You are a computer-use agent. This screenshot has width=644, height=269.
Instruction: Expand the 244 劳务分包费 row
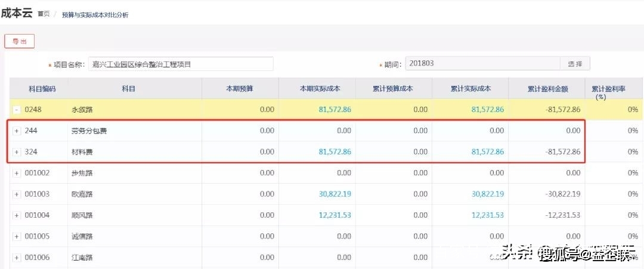coord(17,131)
